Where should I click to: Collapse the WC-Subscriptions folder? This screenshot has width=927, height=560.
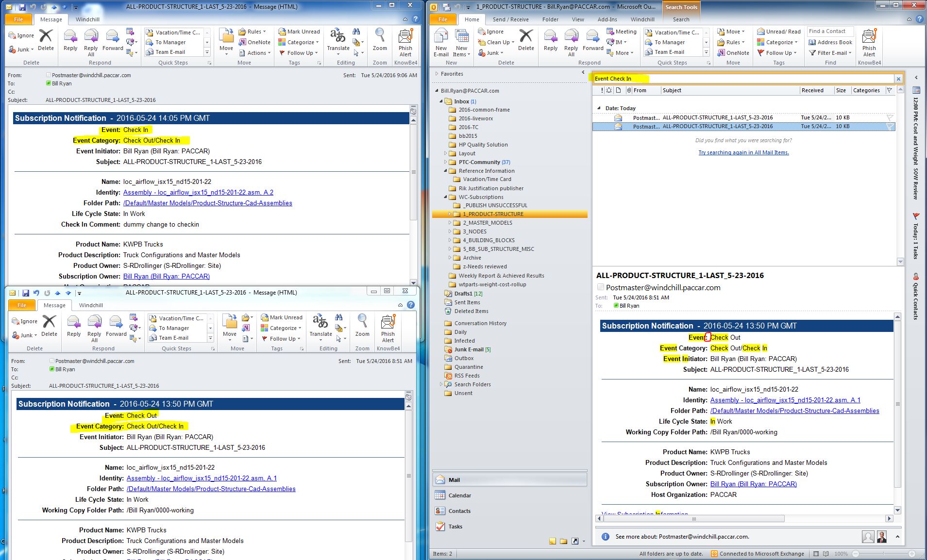coord(445,197)
